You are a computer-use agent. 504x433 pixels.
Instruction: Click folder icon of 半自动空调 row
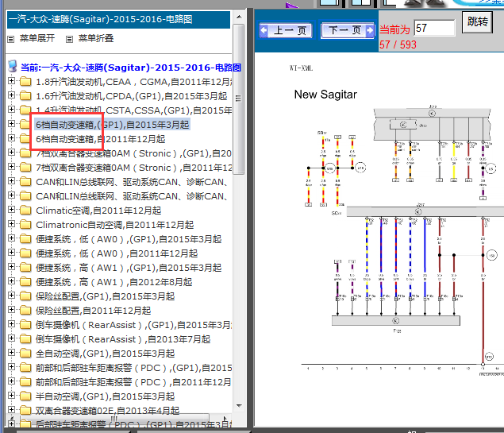25,396
